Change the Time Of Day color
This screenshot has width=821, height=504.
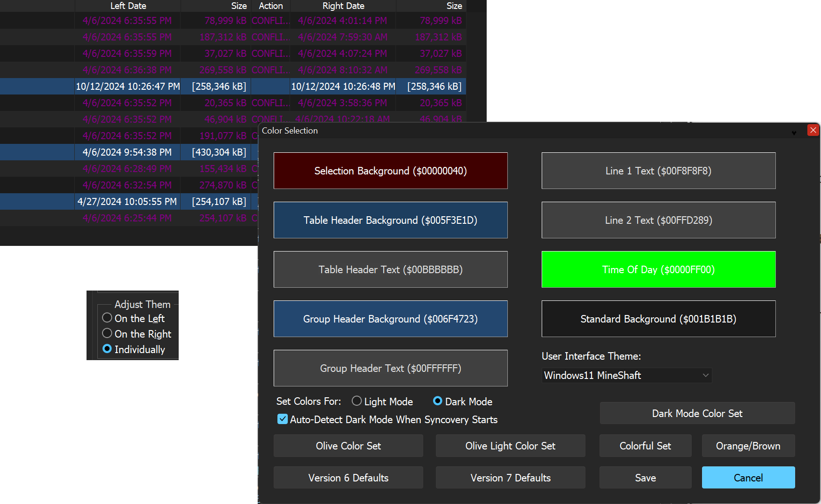click(x=658, y=269)
